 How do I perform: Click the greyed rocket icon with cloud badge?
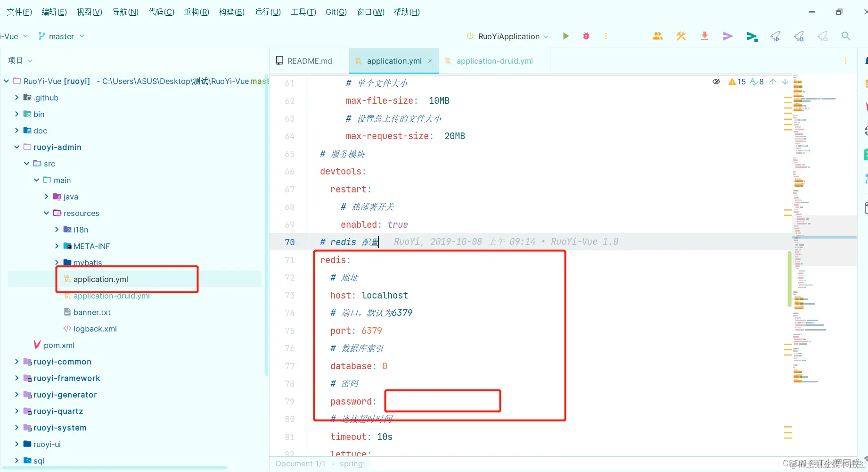822,36
